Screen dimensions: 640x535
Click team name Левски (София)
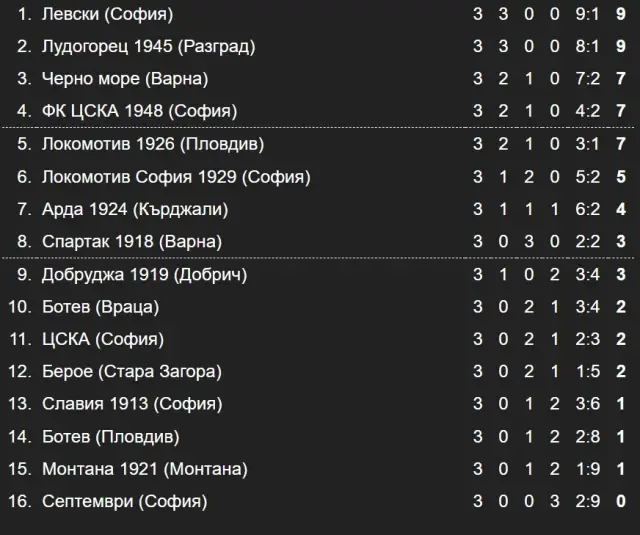(x=107, y=14)
